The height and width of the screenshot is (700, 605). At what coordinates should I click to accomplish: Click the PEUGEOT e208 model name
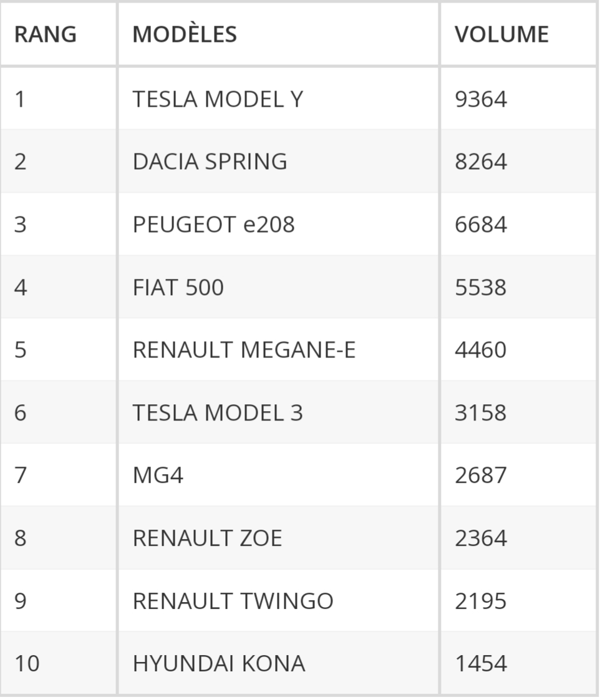[213, 224]
